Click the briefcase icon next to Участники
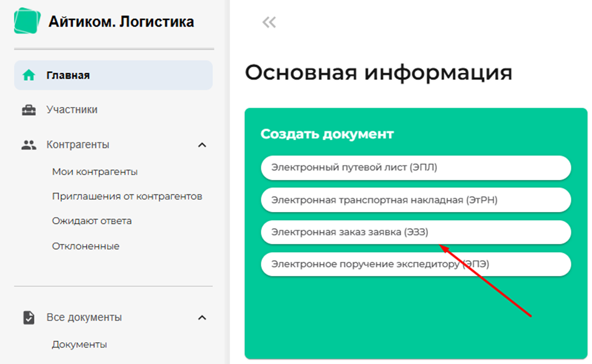The width and height of the screenshot is (592, 364). (x=29, y=110)
